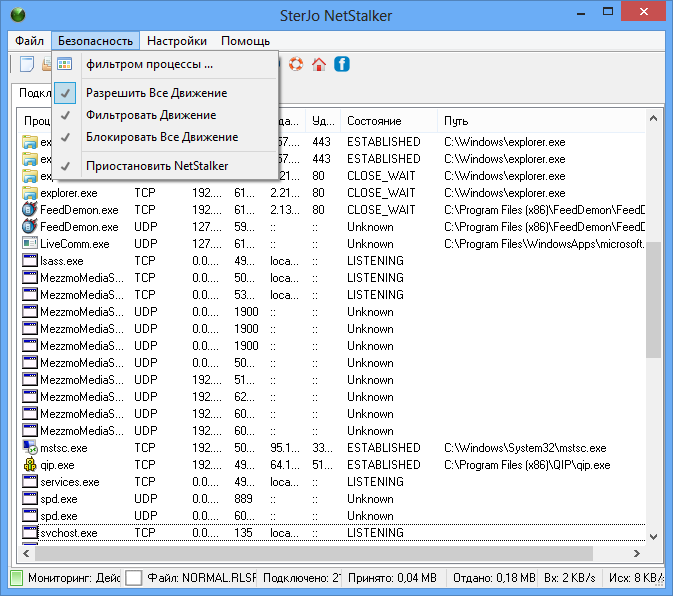Image resolution: width=673 pixels, height=596 pixels.
Task: Click the Подключено status bar entry
Action: [302, 578]
